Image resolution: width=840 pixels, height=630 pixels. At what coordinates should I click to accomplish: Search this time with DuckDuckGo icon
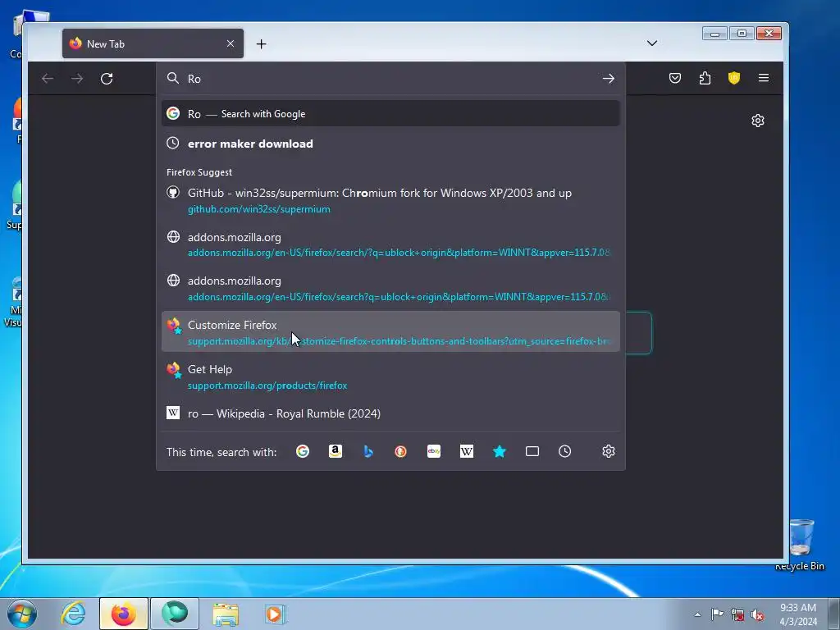[x=400, y=452]
